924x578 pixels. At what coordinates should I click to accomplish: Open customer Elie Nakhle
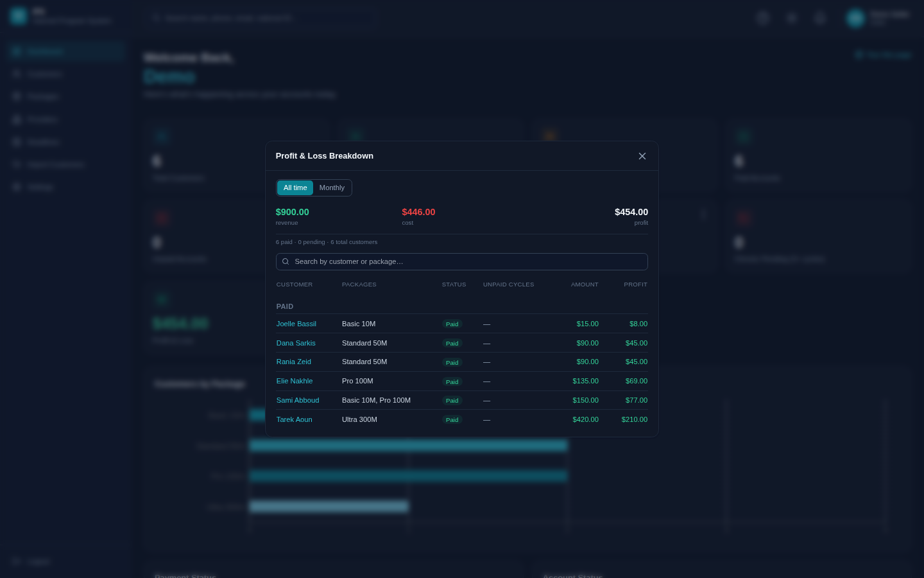(295, 381)
